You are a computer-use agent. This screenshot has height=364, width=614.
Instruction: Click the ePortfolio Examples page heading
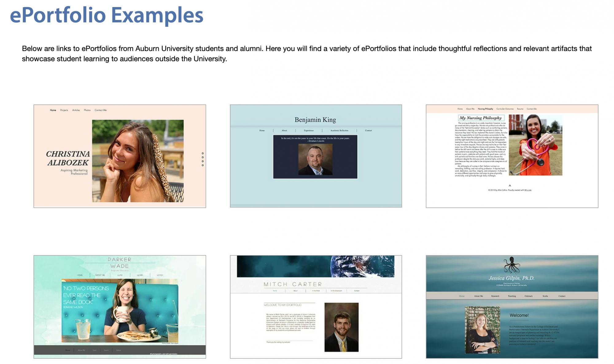(107, 15)
